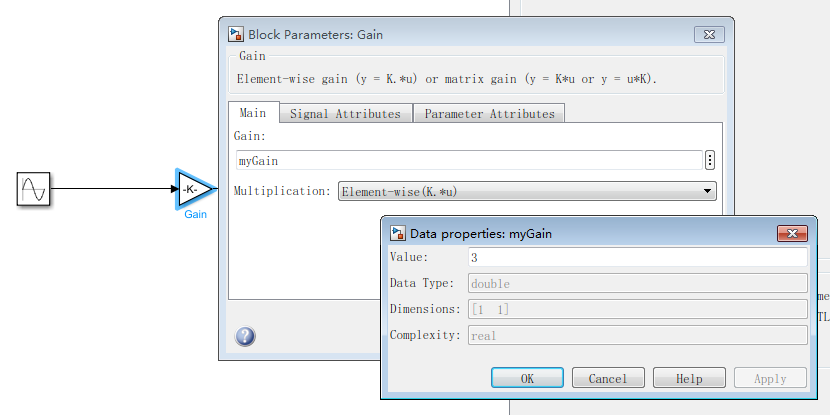Screen dimensions: 830x415
Task: Switch to the Main tab
Action: point(253,113)
